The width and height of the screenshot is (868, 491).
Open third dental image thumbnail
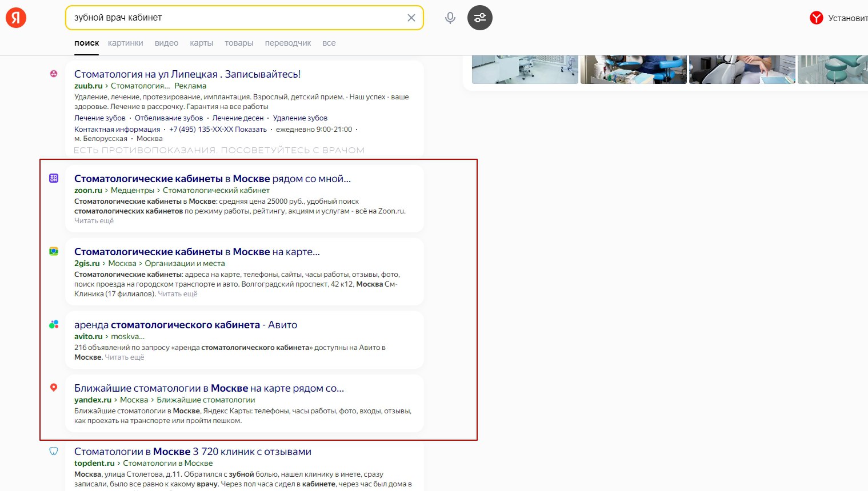click(742, 70)
